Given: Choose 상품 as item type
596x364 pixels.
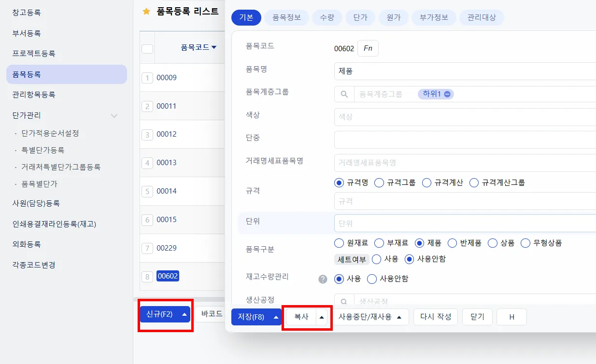Looking at the screenshot, I should (493, 243).
